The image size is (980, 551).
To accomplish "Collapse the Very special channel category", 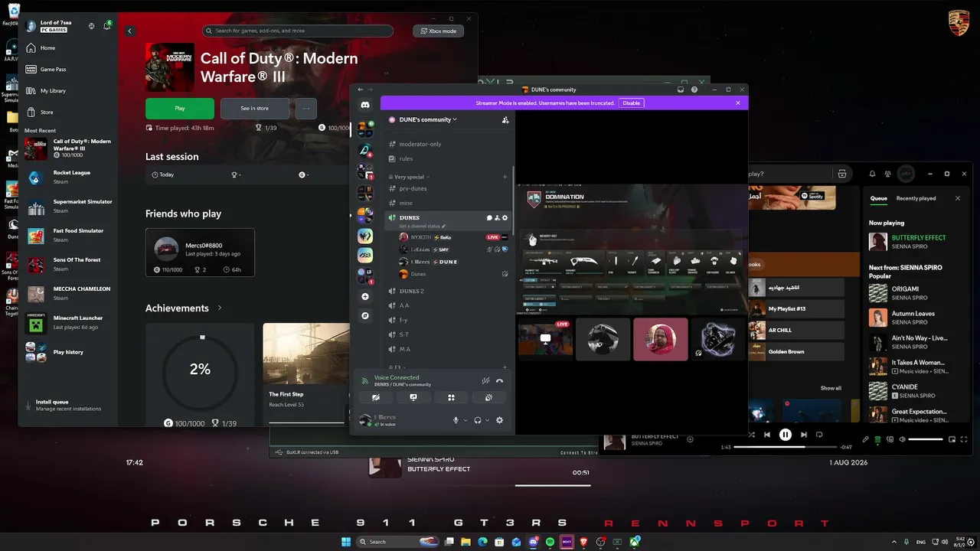I will (412, 177).
